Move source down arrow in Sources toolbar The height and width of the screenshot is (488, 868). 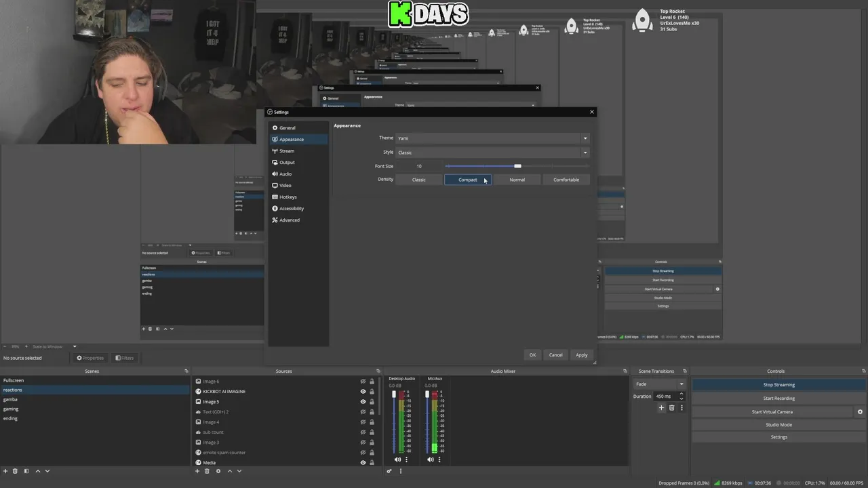[239, 471]
